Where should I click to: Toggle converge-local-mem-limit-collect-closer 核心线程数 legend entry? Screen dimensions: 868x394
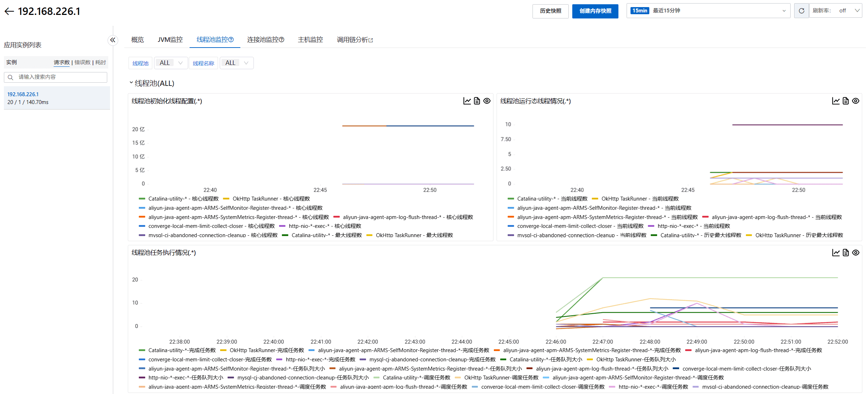tap(207, 226)
